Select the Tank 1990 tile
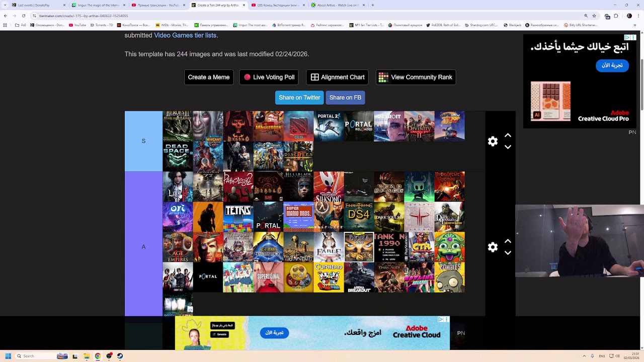This screenshot has width=644, height=362. click(x=389, y=247)
